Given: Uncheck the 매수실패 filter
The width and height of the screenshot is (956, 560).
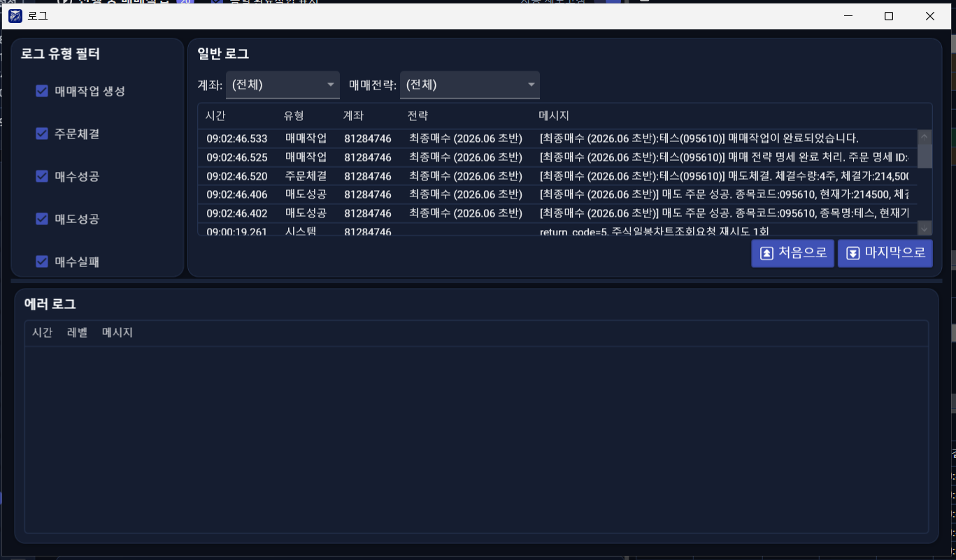Looking at the screenshot, I should tap(42, 261).
